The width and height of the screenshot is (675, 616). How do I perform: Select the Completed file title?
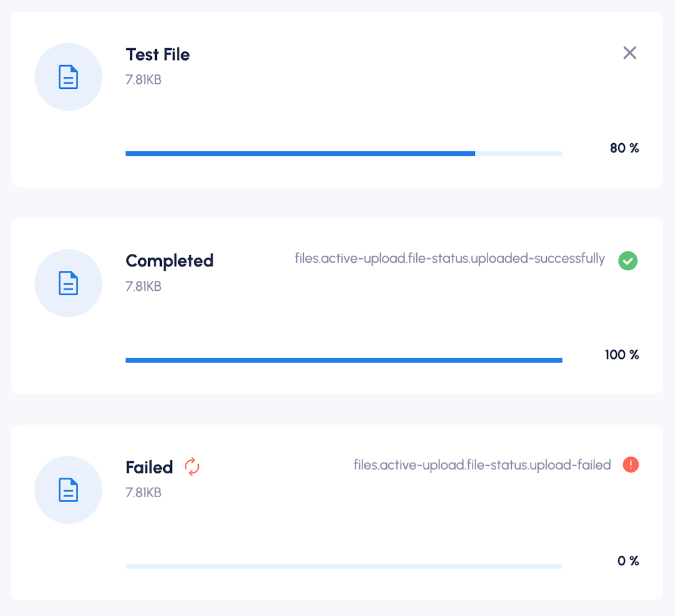coord(169,261)
